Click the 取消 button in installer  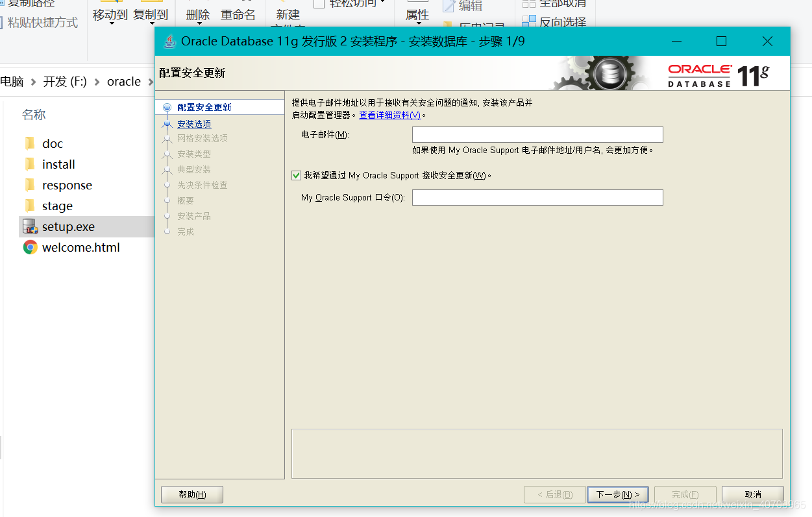(753, 494)
